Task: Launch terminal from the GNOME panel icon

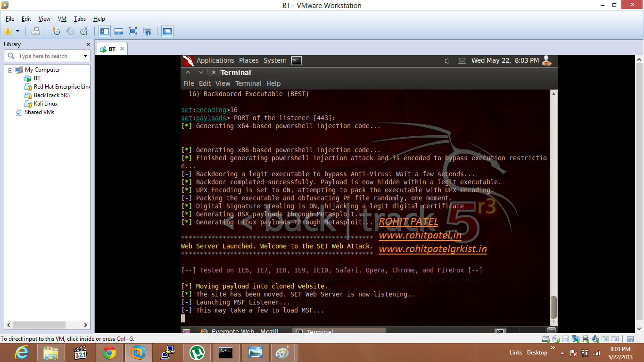Action: (x=297, y=60)
